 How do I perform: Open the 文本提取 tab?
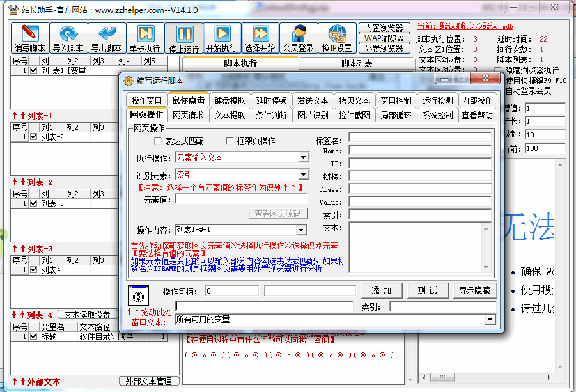230,115
